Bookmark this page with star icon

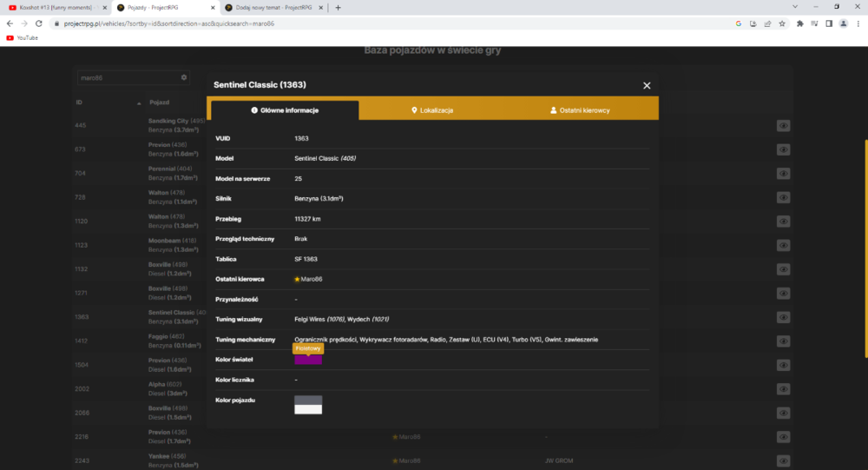[x=782, y=23]
